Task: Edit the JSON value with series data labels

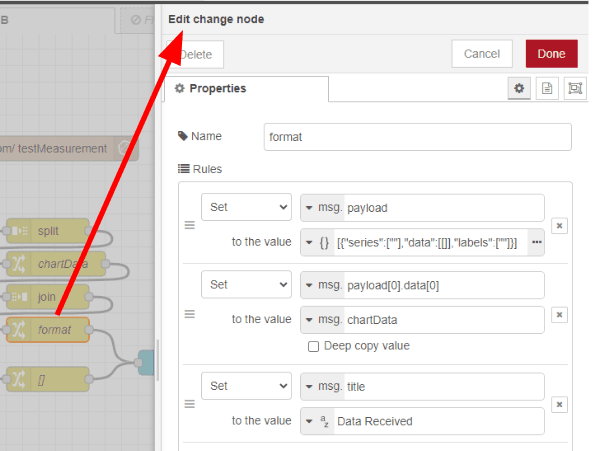Action: click(431, 242)
